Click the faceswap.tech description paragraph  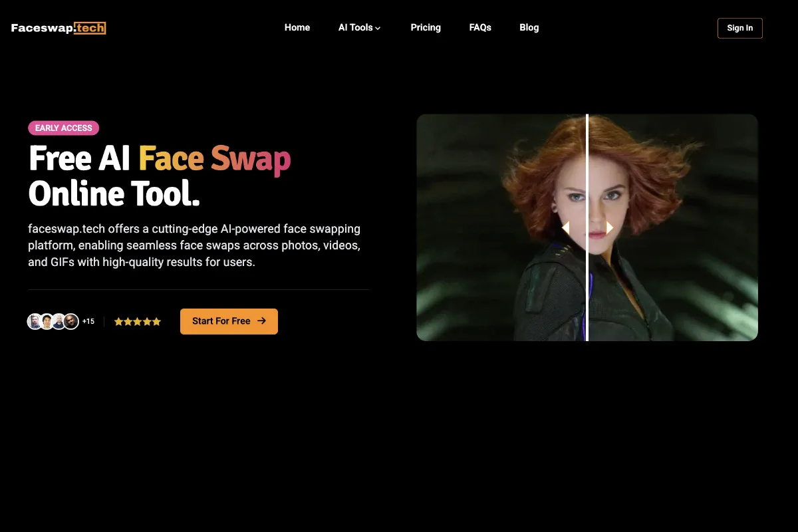(x=194, y=245)
